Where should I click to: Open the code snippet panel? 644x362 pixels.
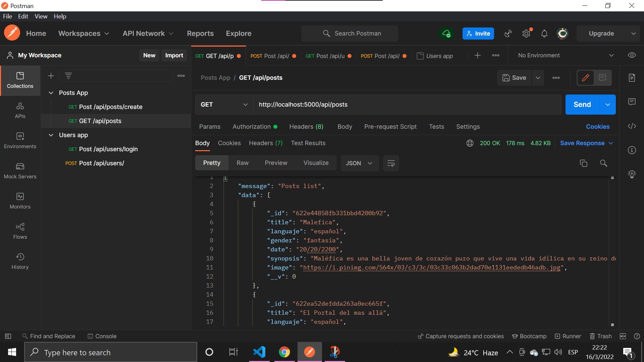coord(632,126)
